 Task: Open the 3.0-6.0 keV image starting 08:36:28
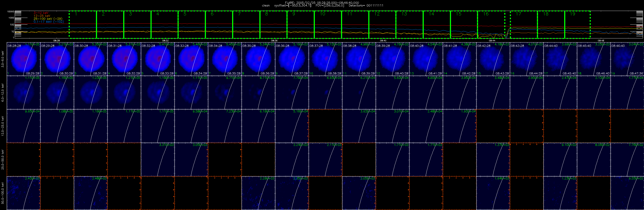pyautogui.click(x=292, y=59)
